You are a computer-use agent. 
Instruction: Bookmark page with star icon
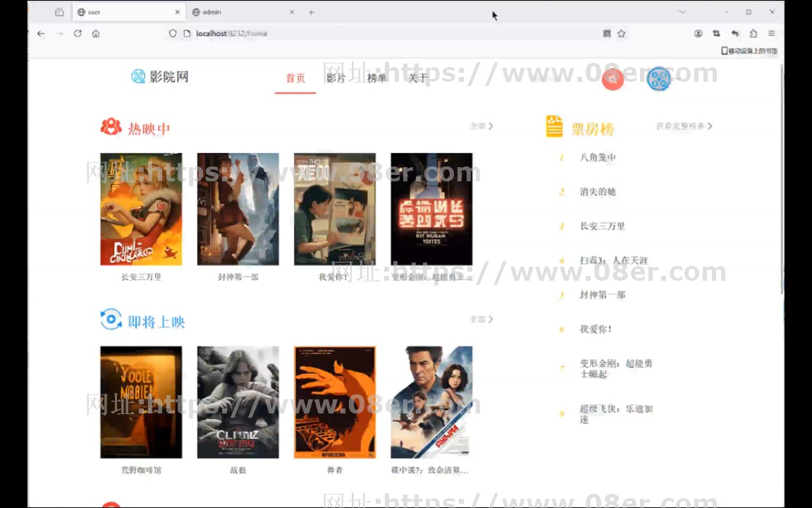point(622,34)
